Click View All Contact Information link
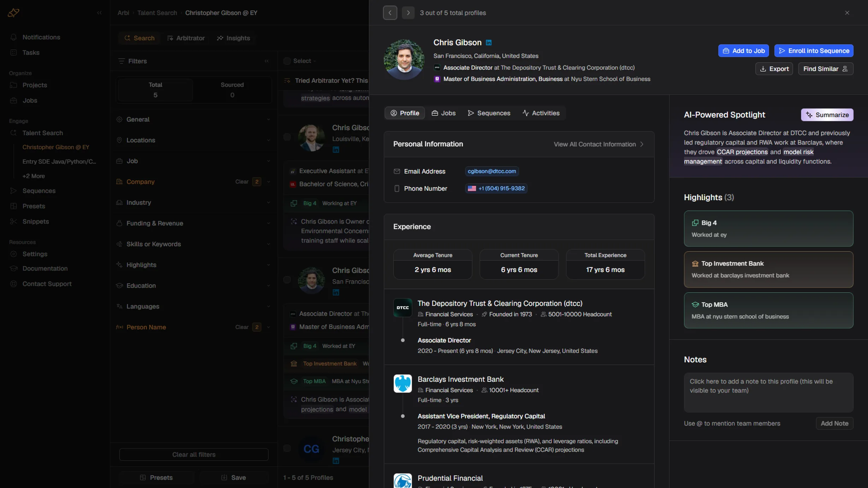 point(599,144)
